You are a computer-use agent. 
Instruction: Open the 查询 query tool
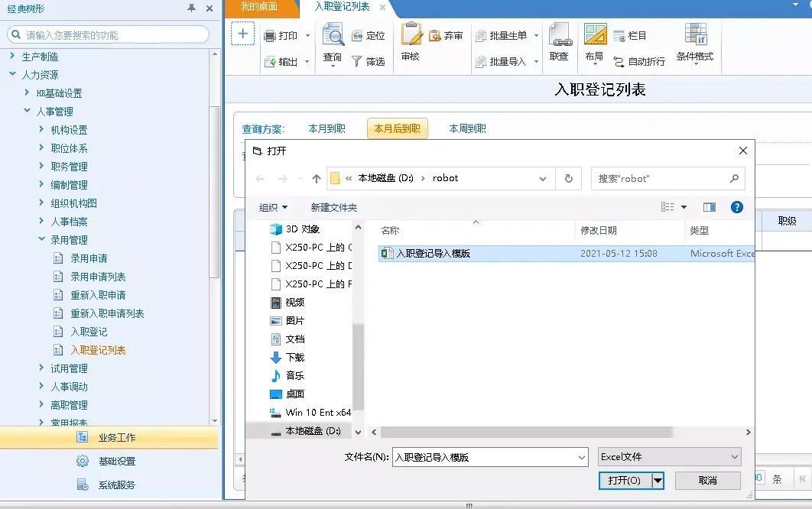(x=333, y=44)
